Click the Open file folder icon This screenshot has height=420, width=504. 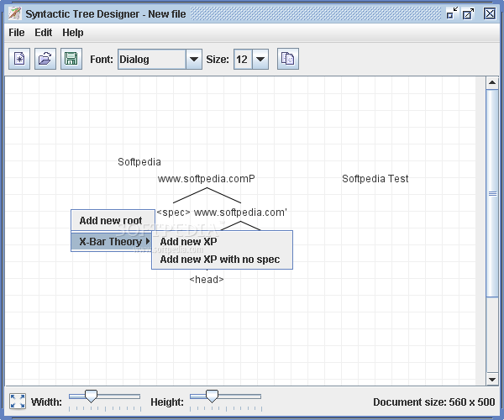tap(45, 59)
